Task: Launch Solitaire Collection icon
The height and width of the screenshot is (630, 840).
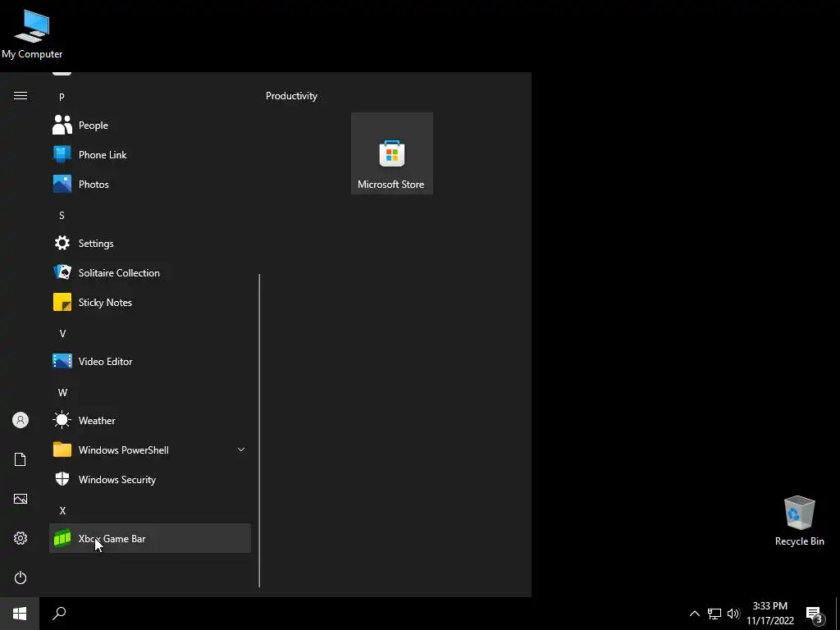Action: tap(62, 272)
